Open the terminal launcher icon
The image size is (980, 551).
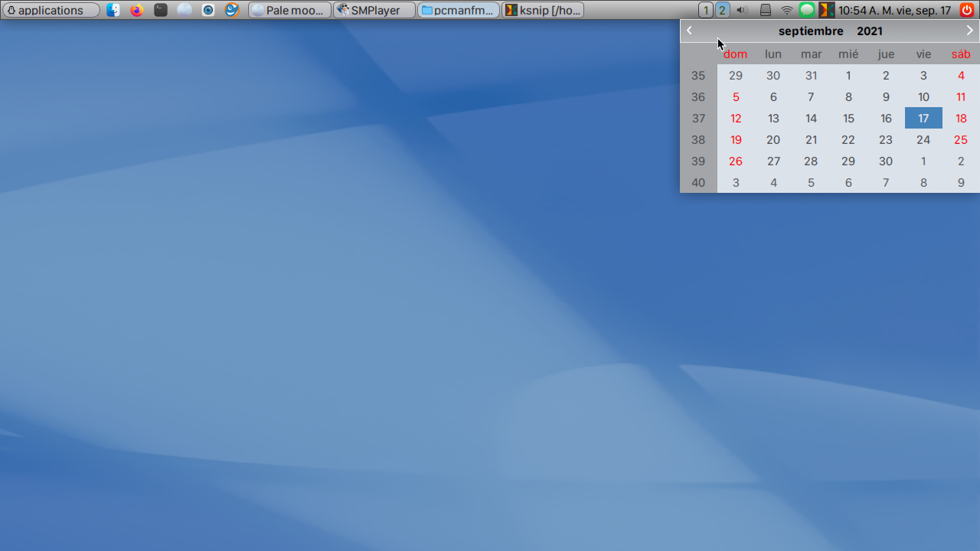pos(161,10)
